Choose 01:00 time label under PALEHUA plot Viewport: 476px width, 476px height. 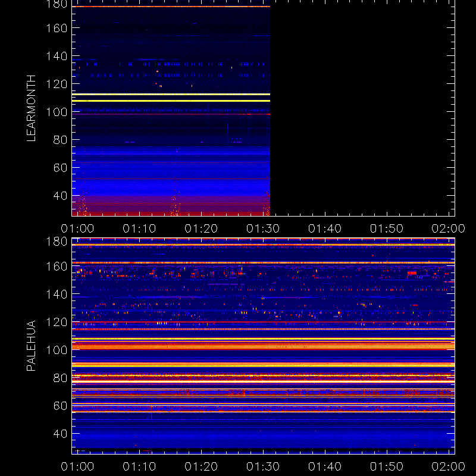77,466
